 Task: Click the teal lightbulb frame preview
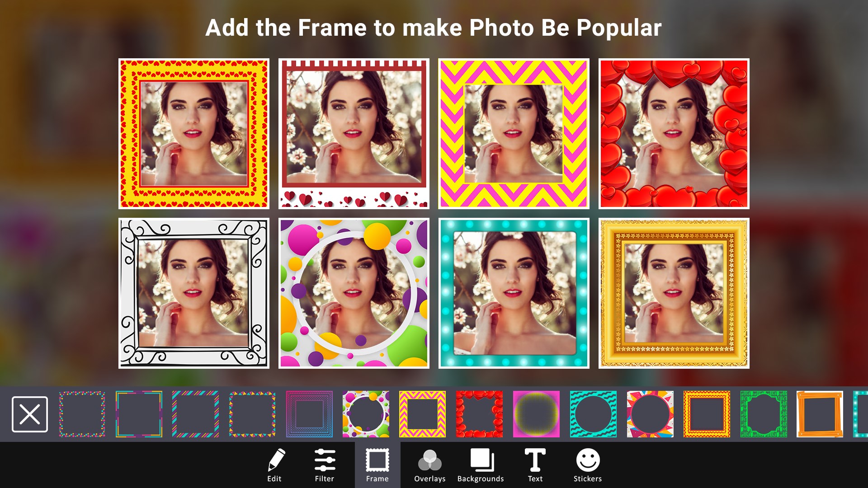514,293
